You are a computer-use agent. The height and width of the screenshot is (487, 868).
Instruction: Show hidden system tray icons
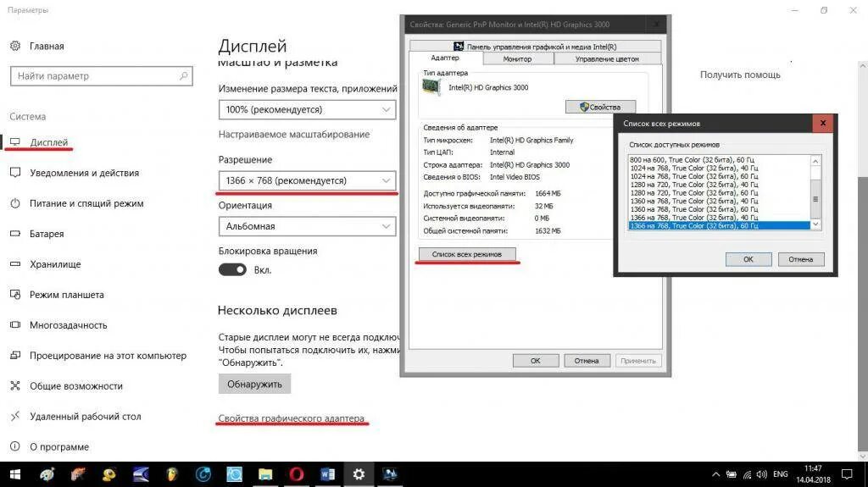715,474
